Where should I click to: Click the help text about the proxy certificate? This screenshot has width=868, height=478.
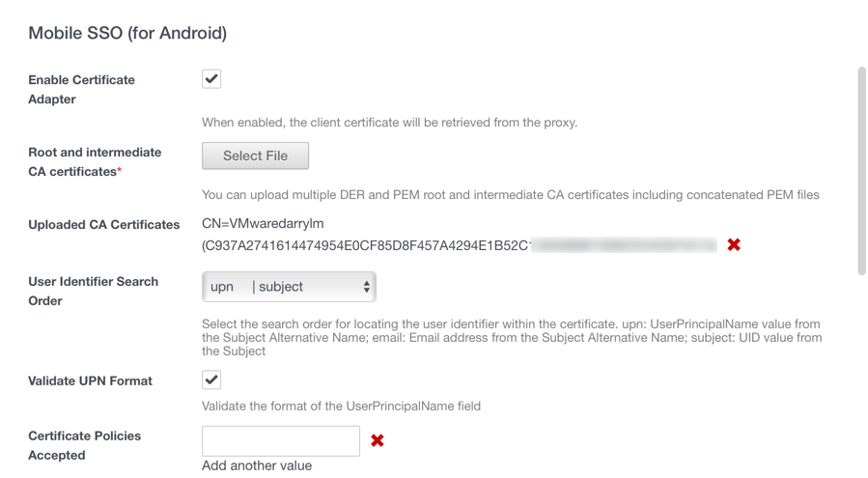coord(389,123)
